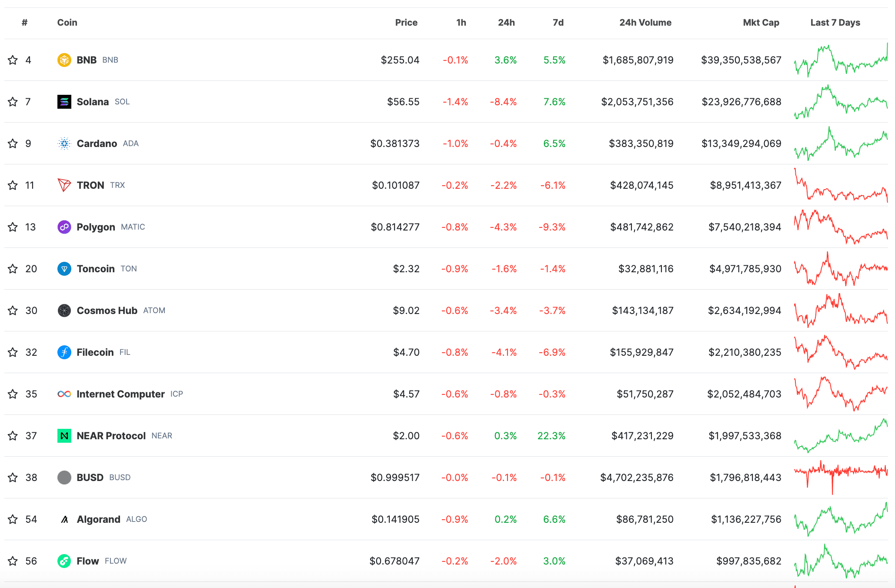
Task: Sort by Mkt Cap column header
Action: (761, 23)
